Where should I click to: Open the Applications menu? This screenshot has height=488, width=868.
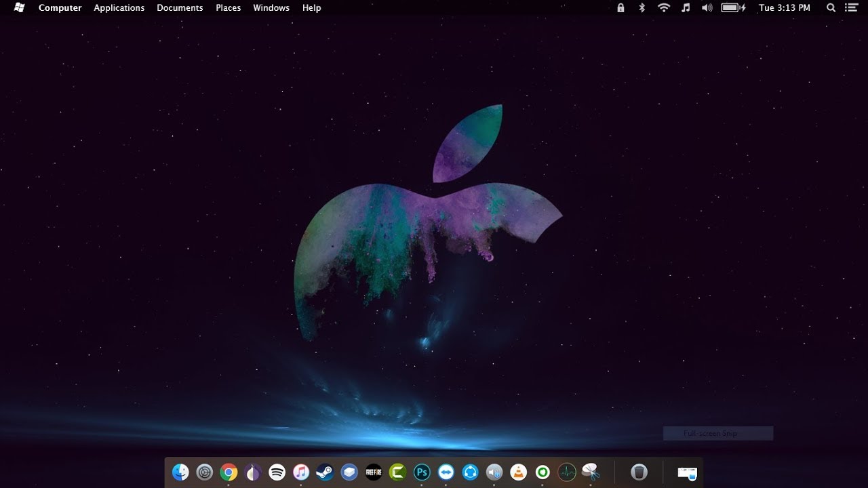[x=119, y=8]
